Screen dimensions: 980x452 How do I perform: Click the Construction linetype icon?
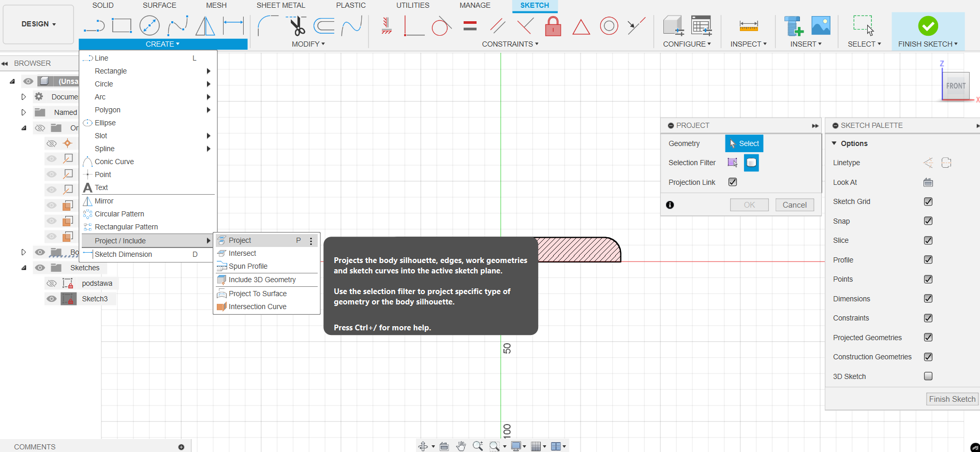(928, 163)
